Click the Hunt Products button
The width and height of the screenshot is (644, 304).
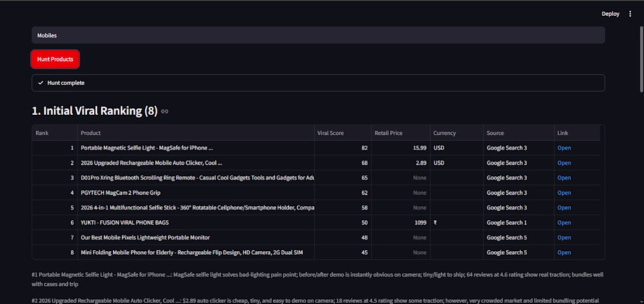(55, 59)
